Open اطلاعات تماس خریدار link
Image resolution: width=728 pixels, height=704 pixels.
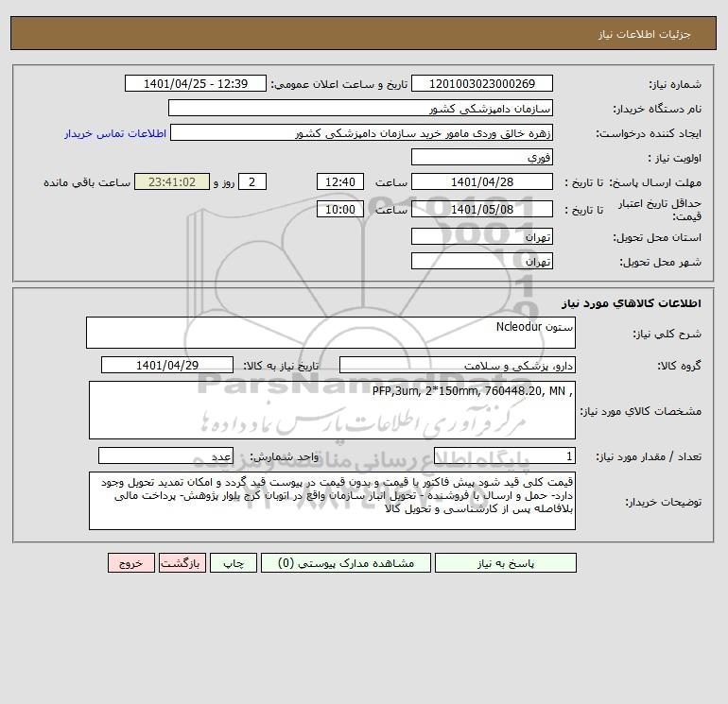point(115,133)
